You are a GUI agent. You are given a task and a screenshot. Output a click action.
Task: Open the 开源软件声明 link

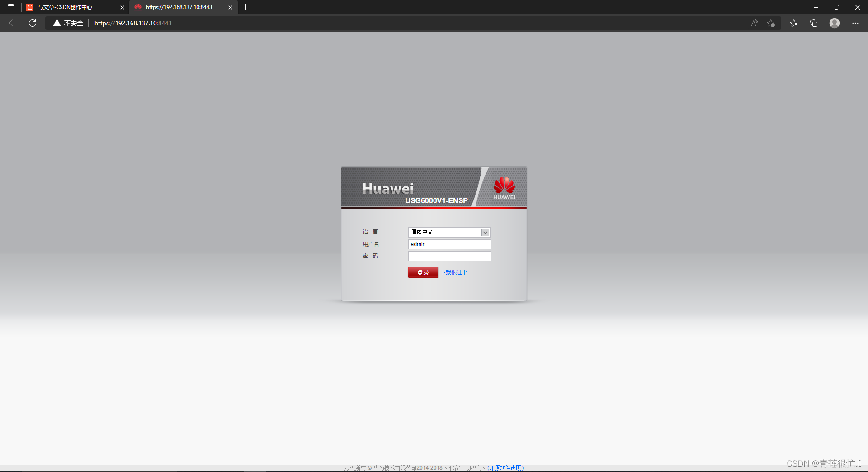click(x=505, y=468)
